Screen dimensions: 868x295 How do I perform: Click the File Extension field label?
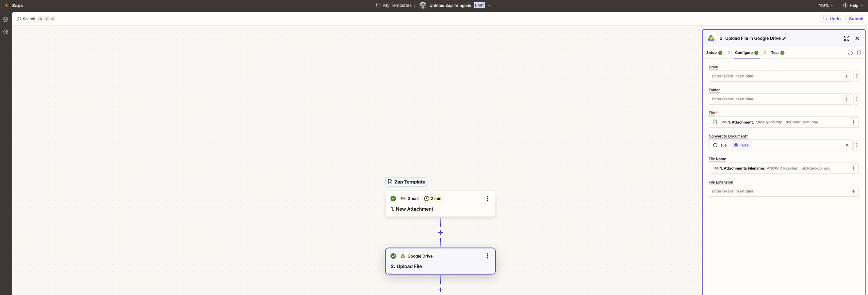coord(720,183)
